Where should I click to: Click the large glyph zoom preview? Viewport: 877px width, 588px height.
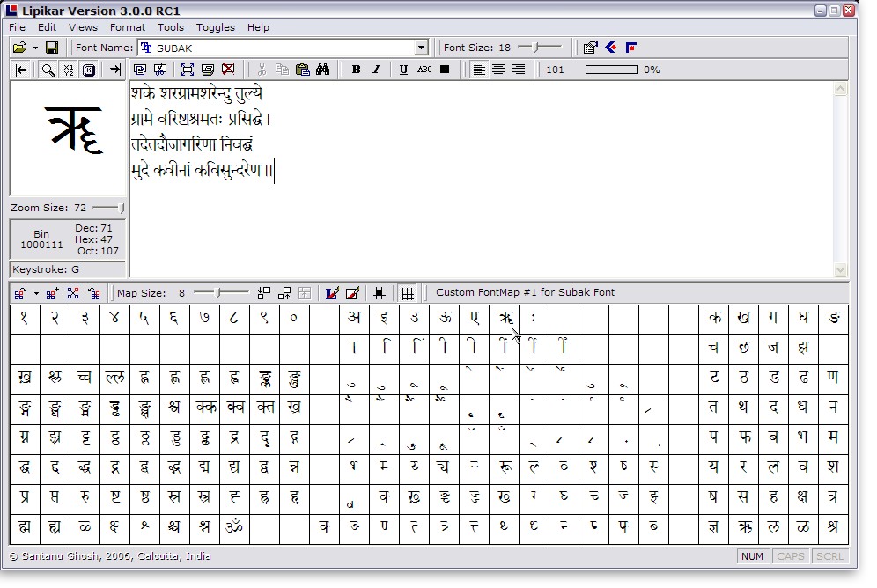pyautogui.click(x=68, y=138)
